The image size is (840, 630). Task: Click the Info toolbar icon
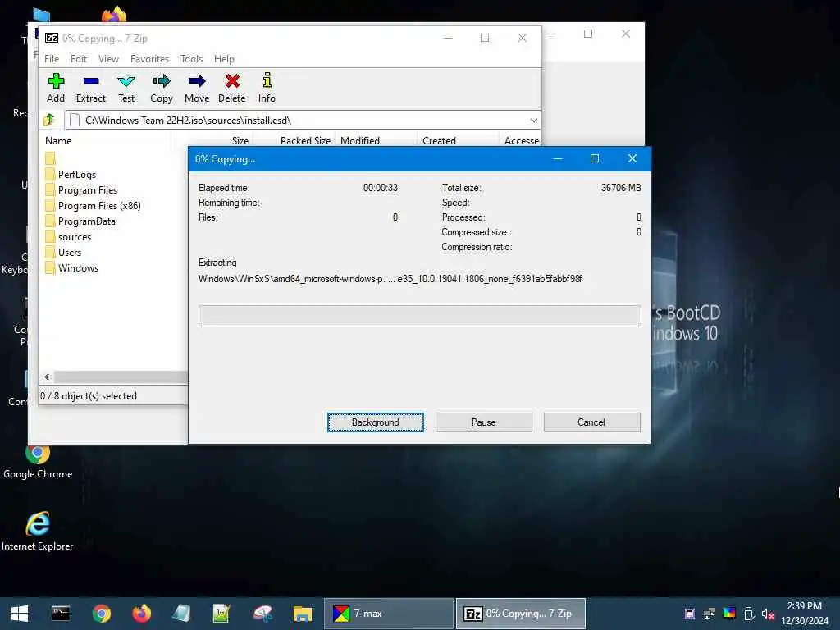(x=267, y=88)
